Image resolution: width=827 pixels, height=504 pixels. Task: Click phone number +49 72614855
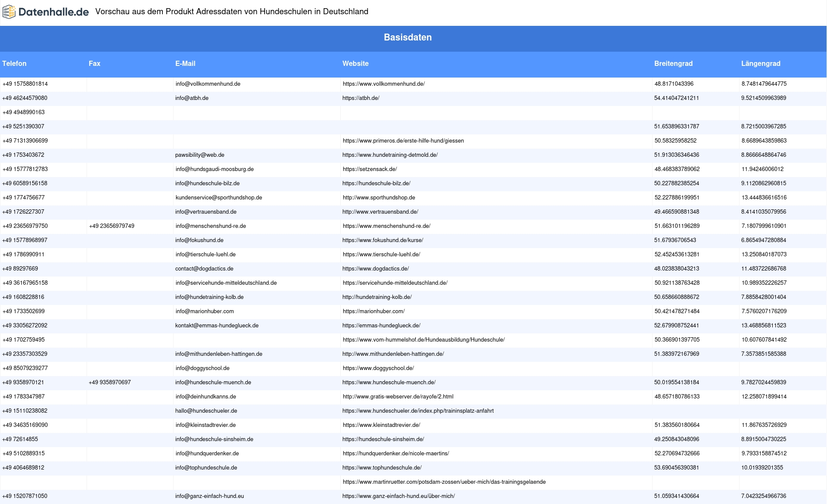tap(20, 439)
